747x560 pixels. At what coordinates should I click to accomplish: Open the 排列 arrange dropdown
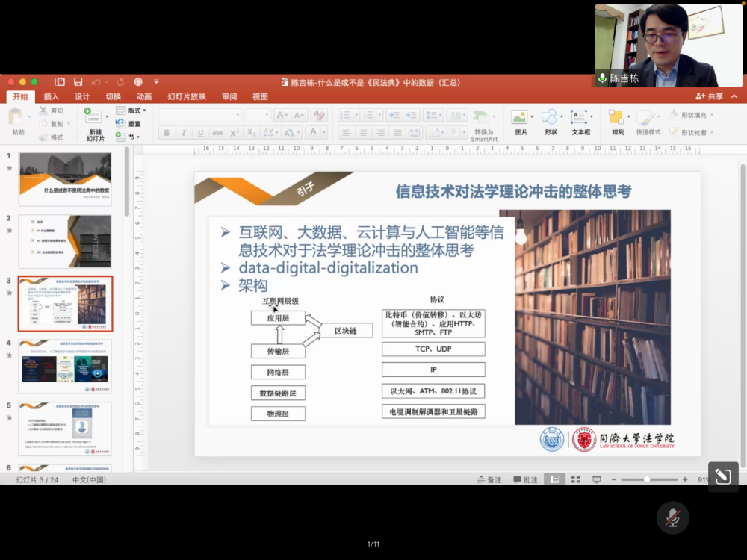(x=617, y=119)
